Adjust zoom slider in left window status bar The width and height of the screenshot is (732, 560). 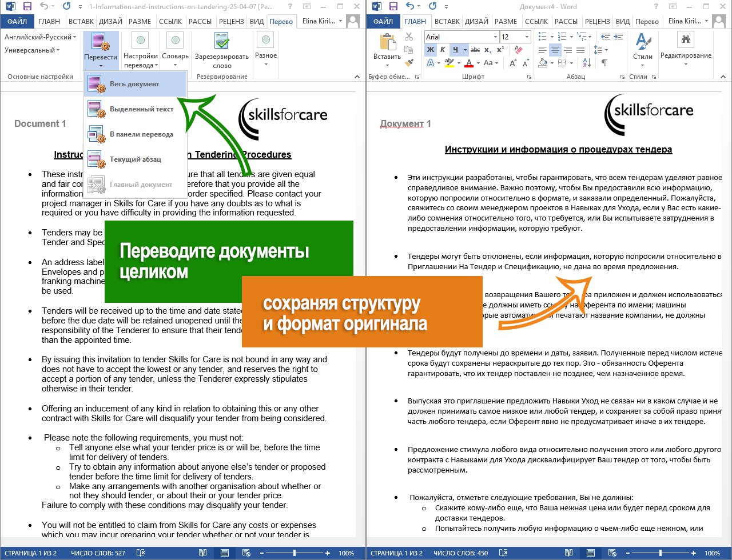pyautogui.click(x=294, y=553)
